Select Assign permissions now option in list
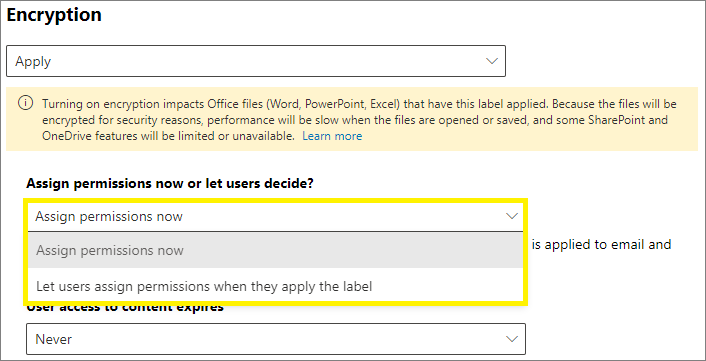Image resolution: width=706 pixels, height=361 pixels. (276, 250)
